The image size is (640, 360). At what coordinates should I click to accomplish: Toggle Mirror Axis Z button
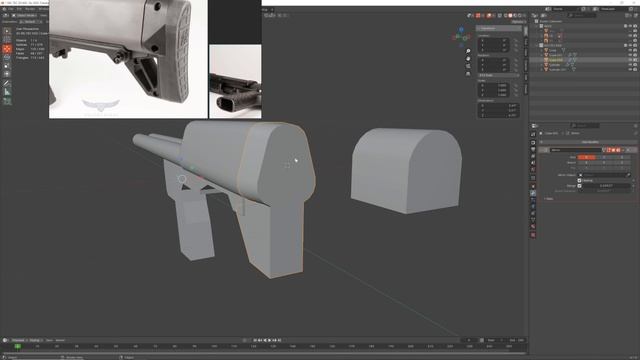point(622,157)
